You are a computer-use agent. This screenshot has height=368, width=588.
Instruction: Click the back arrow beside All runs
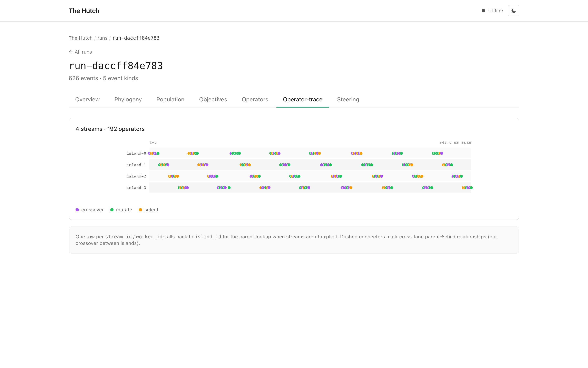71,52
